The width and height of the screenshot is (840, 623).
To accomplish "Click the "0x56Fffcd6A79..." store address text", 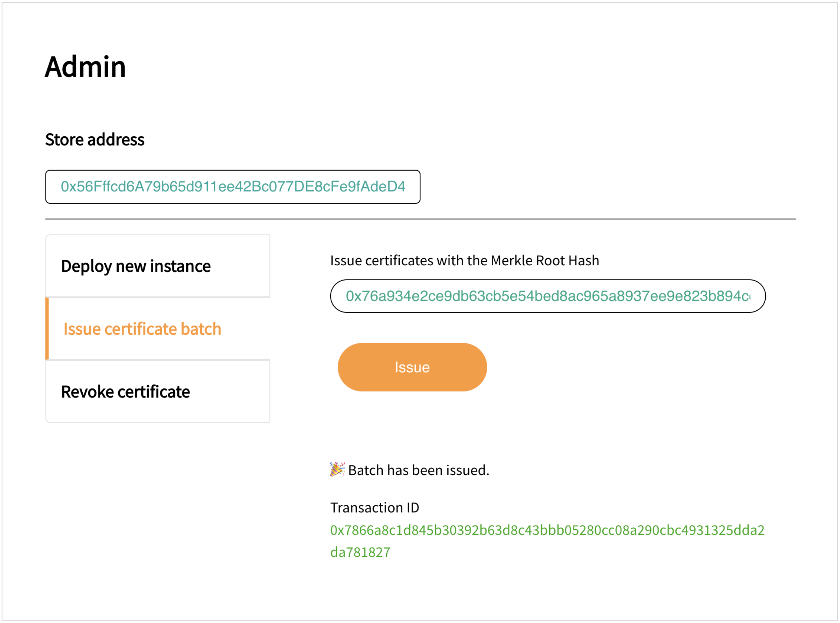I will (233, 187).
